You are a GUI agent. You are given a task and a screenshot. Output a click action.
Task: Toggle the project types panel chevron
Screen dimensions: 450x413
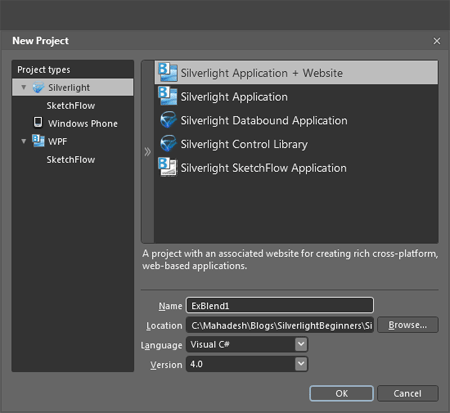point(147,152)
